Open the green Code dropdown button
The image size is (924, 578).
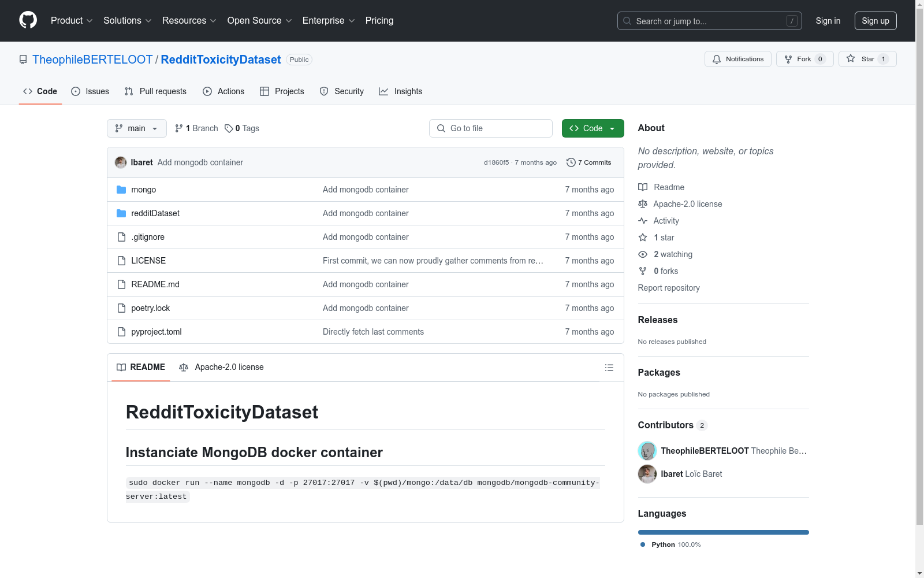[593, 128]
